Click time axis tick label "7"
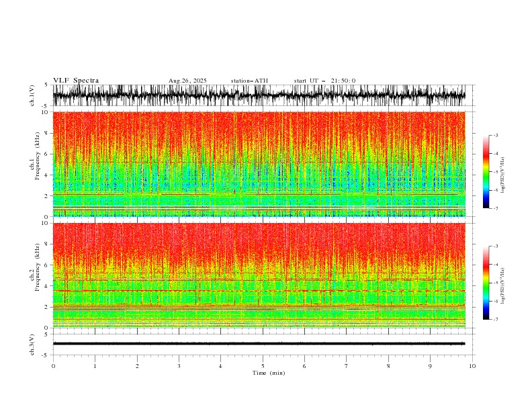The height and width of the screenshot is (411, 532). point(347,366)
